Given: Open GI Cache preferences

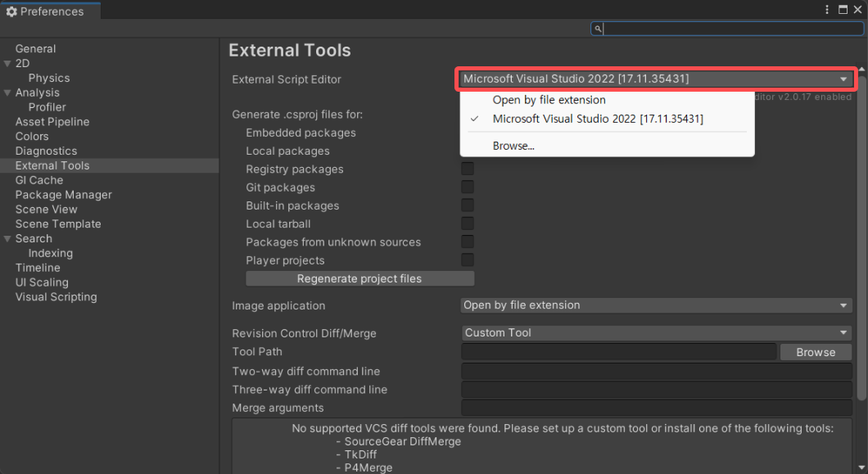Looking at the screenshot, I should 39,180.
